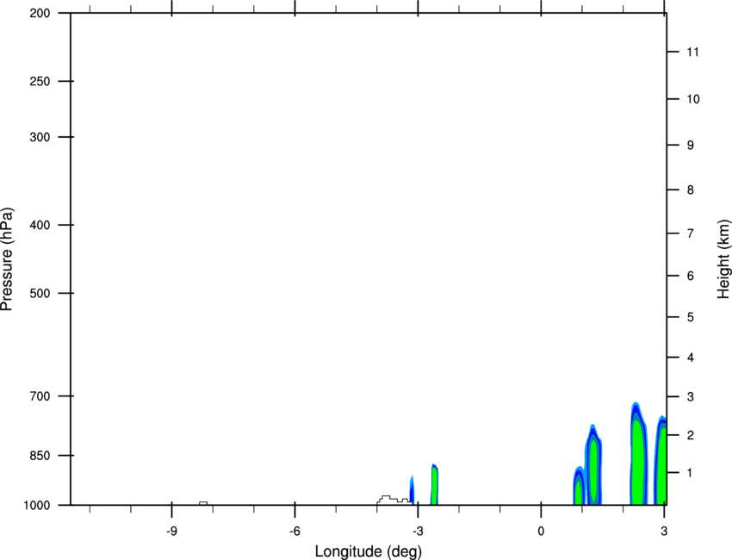Image resolution: width=732 pixels, height=560 pixels.
Task: Click the narrow green plume near longitude -2.6
Action: click(435, 486)
